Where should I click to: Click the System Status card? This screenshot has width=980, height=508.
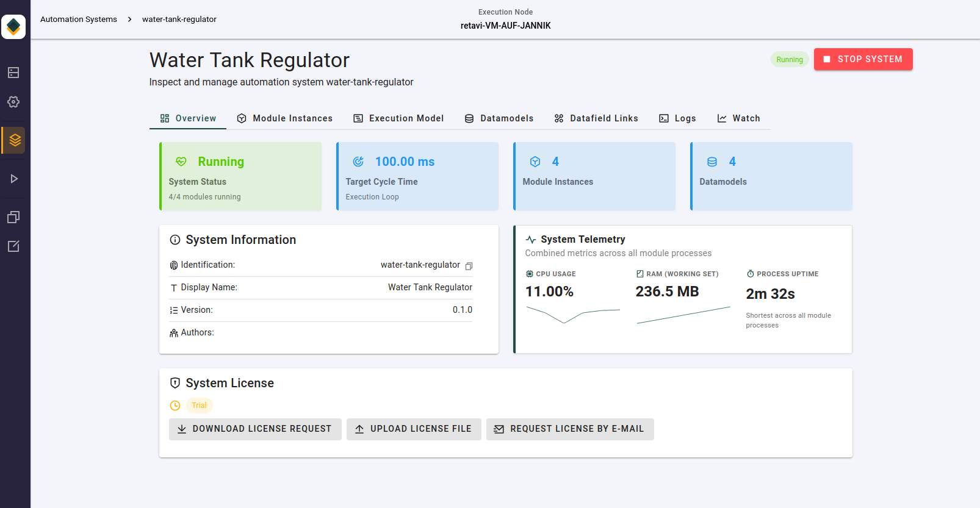click(240, 176)
